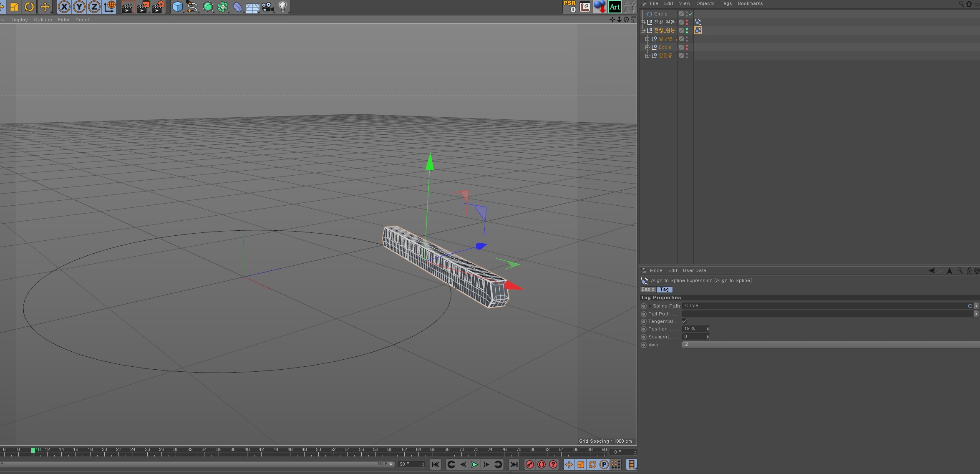Viewport: 980px width, 474px height.
Task: Open Object Manager Objects menu
Action: point(705,3)
